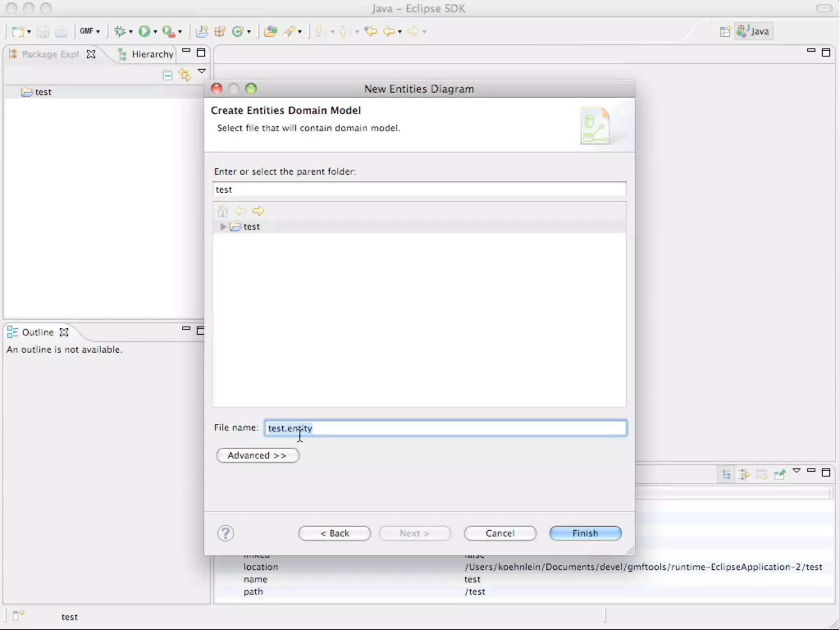Click the Open Type toolbar icon
The image size is (840, 630).
270,31
